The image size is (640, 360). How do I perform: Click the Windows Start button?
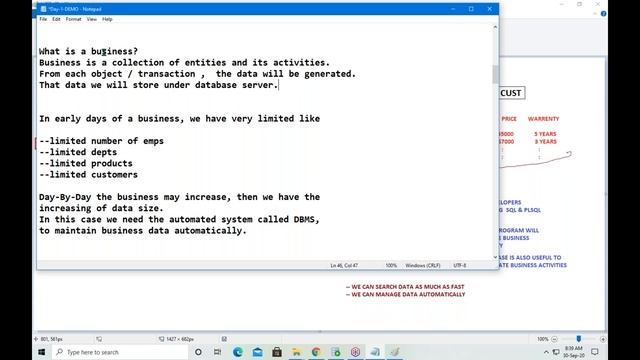[42, 352]
